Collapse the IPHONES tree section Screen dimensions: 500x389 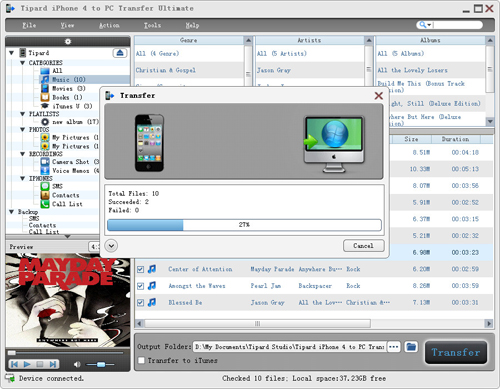coord(22,179)
